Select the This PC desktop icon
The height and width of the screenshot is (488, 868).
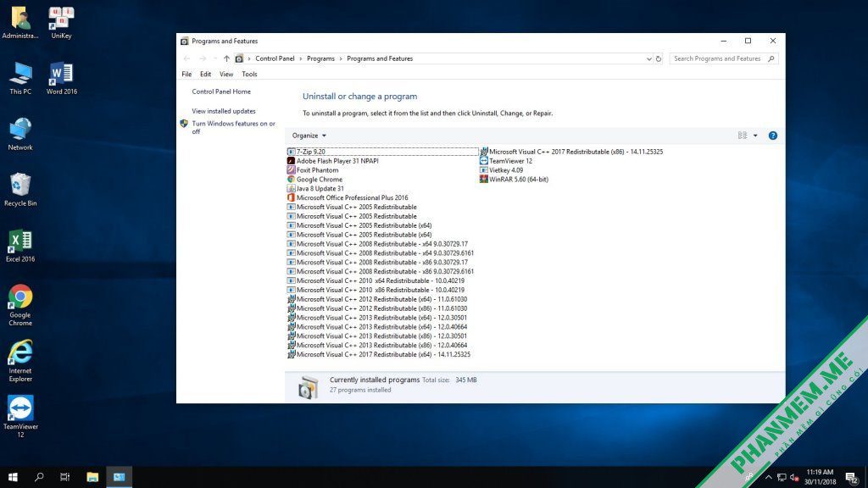point(20,79)
